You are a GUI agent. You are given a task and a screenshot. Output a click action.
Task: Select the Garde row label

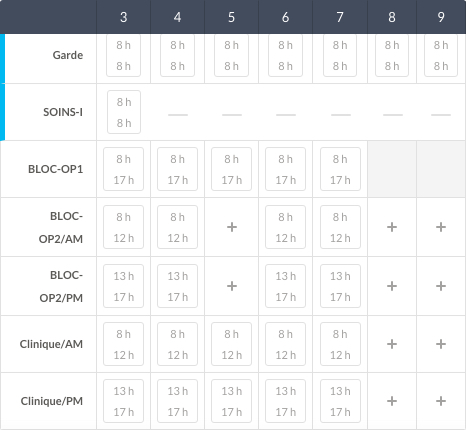68,55
